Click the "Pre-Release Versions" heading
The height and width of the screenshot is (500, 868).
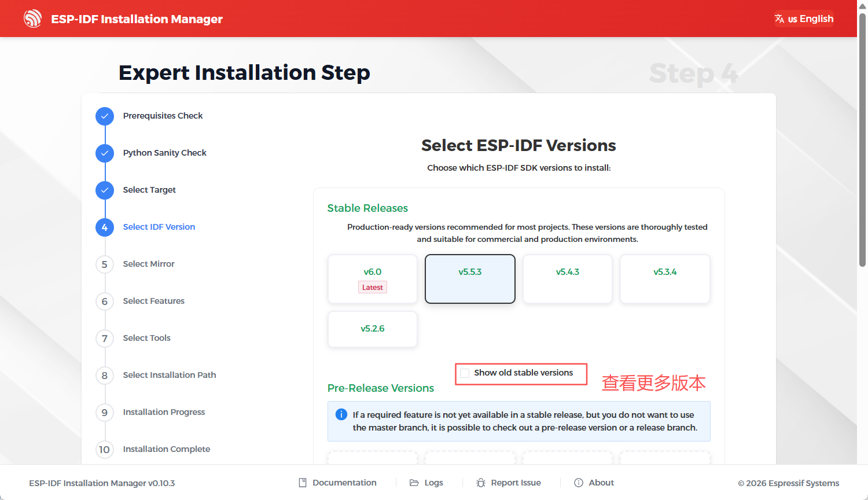point(381,388)
